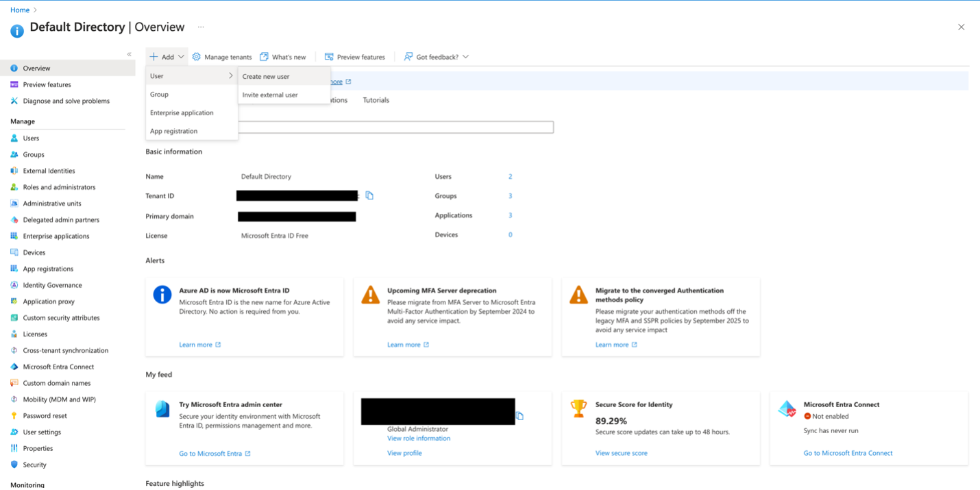Click the User settings gear icon
980x490 pixels.
14,432
